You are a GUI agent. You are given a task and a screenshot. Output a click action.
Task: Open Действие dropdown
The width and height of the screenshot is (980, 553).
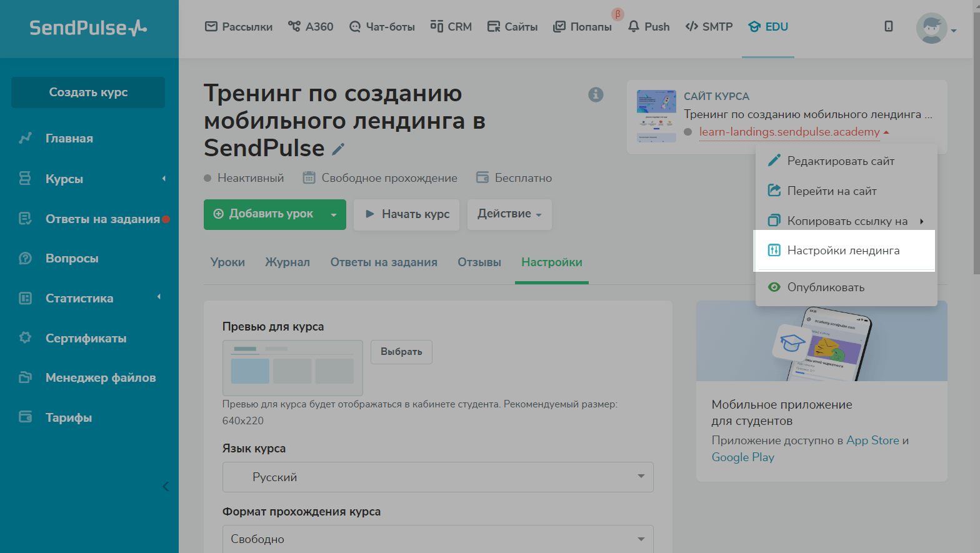tap(509, 214)
